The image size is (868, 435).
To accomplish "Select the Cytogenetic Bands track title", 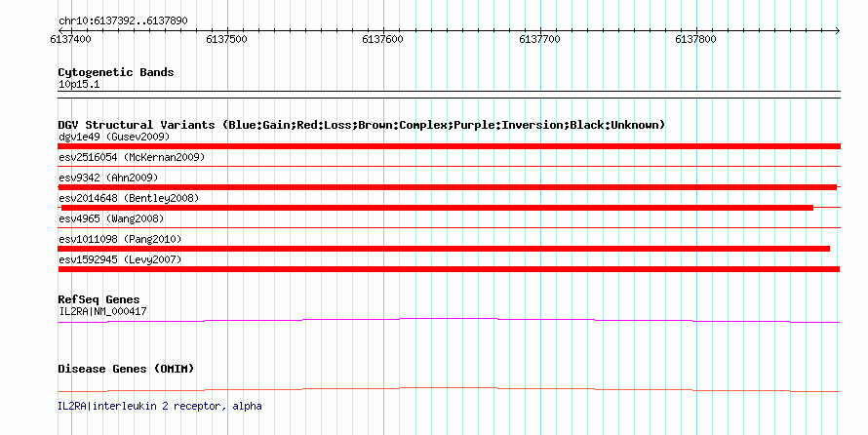I will (116, 72).
